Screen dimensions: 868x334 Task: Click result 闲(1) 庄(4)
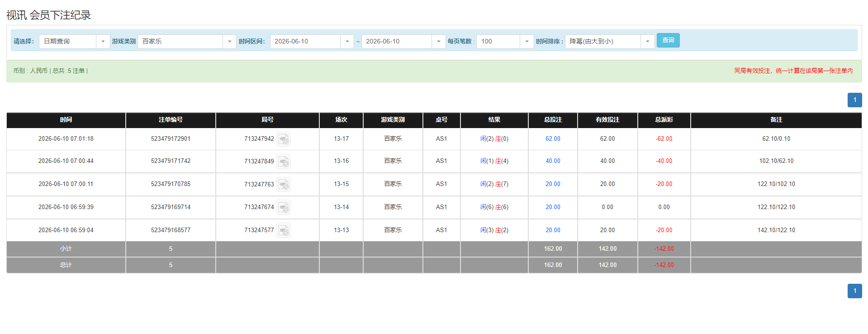click(494, 161)
